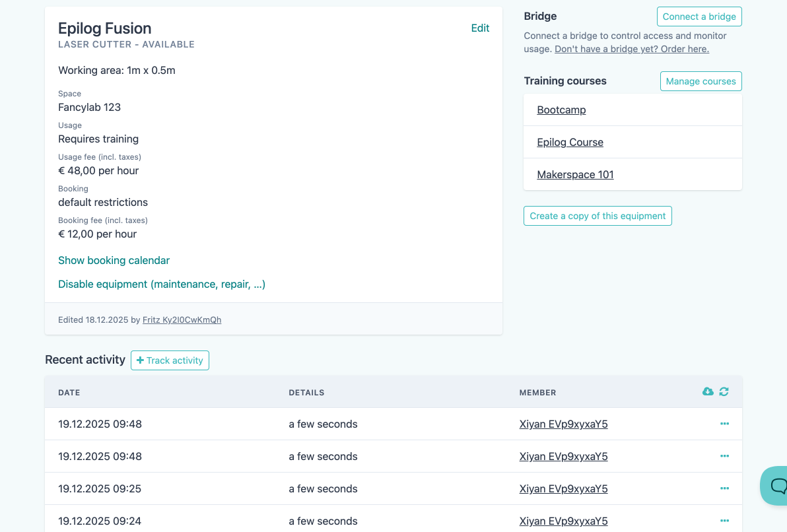The height and width of the screenshot is (532, 787).
Task: Click the 'Training courses' heading
Action: click(565, 81)
